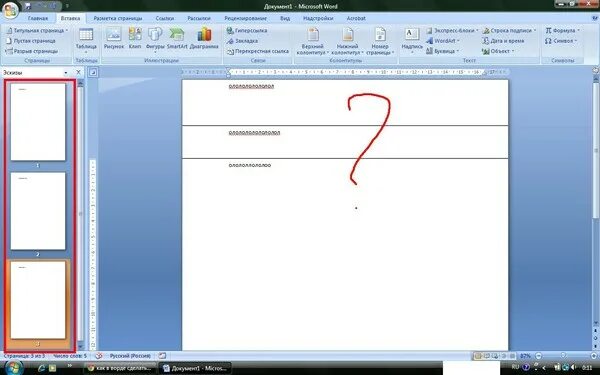Open the quick access toolbar customize arrow
Screen dimensions: 600x375
[67, 6]
